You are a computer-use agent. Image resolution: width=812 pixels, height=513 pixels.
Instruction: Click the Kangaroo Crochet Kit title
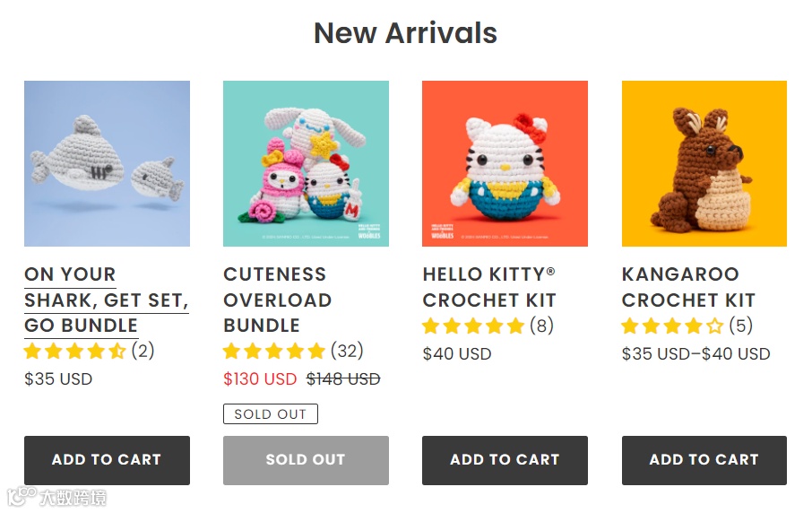(687, 287)
